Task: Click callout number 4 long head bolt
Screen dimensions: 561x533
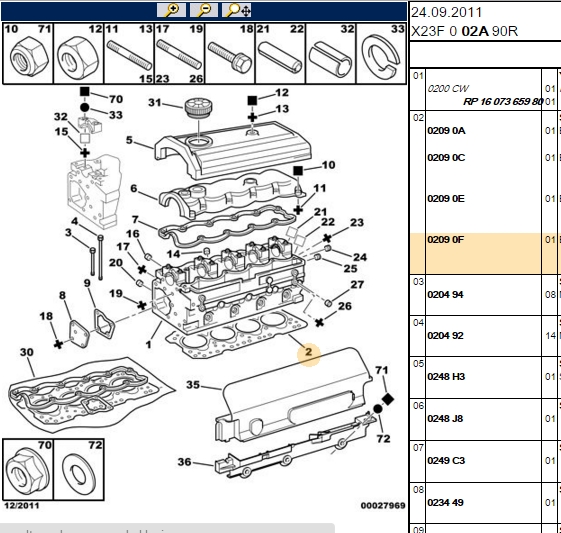Action: [74, 221]
